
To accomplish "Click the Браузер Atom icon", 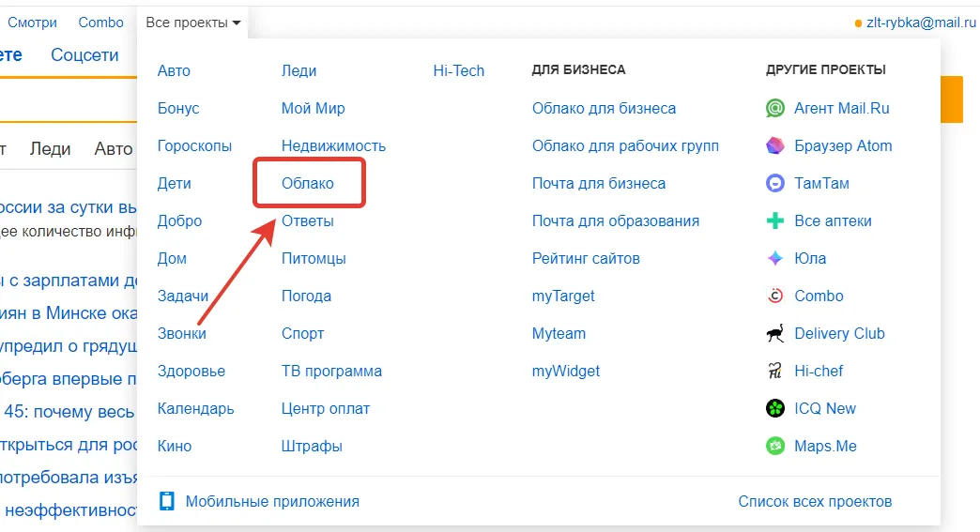I will click(775, 145).
